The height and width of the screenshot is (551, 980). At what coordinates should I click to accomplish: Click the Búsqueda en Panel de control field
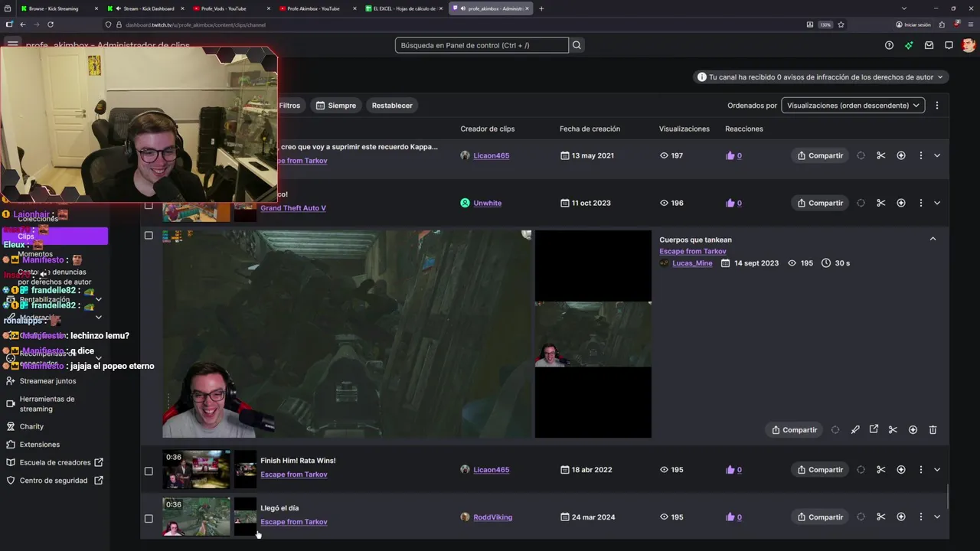pos(482,45)
